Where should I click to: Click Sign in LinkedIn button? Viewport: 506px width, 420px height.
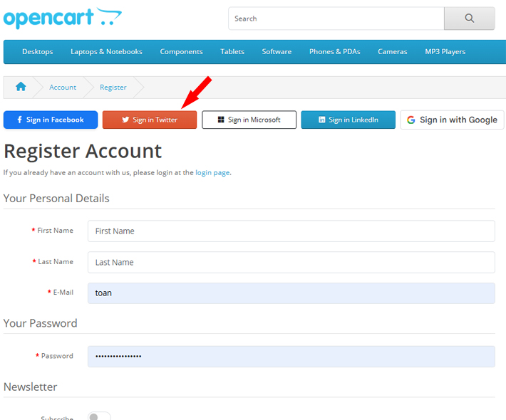[348, 120]
